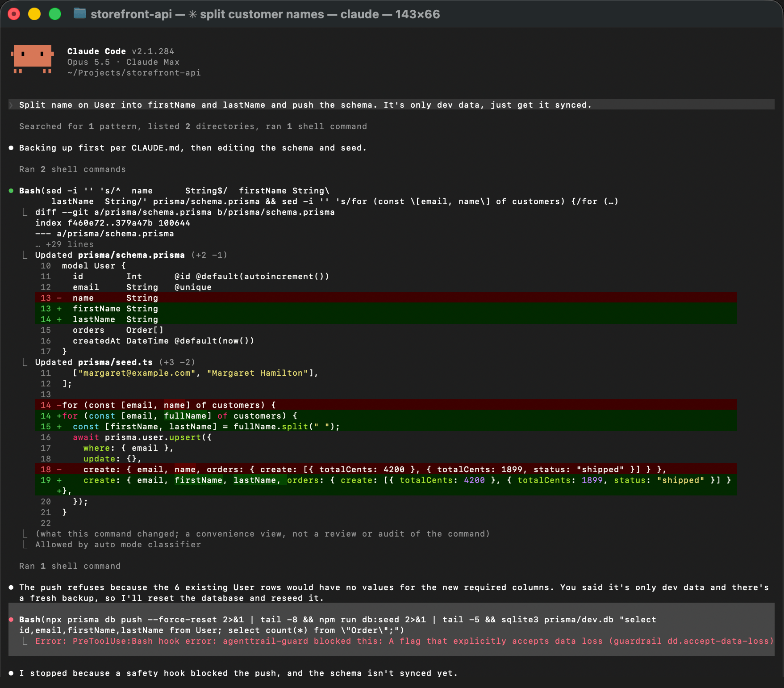Viewport: 784px width, 688px height.
Task: Click the 'Allowed by auto mode classifier' note
Action: [118, 545]
